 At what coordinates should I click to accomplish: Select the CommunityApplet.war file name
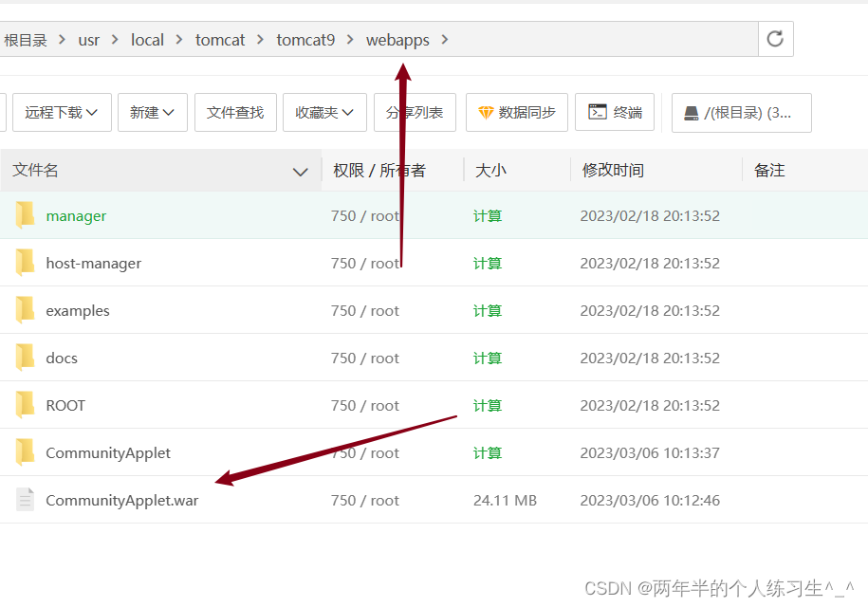coord(121,501)
